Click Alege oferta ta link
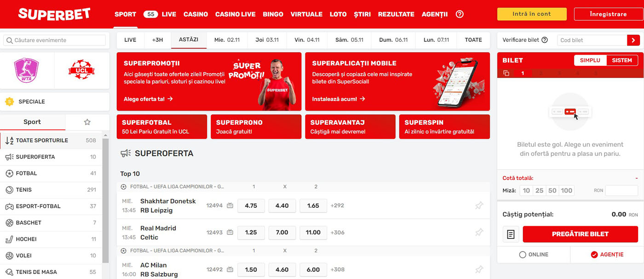644x279 pixels. tap(148, 99)
